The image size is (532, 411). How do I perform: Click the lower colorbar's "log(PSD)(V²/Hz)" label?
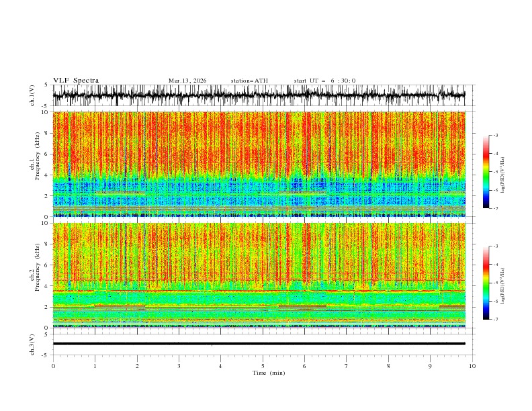coord(502,286)
